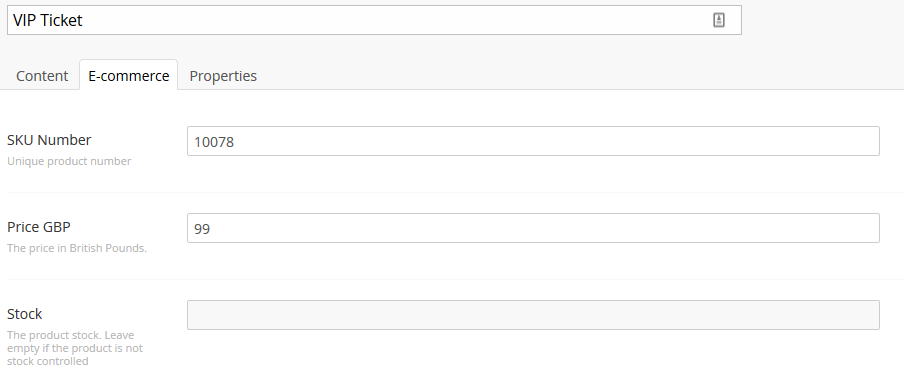Click the 'empty if the product is not' line
This screenshot has width=904, height=371.
75,348
